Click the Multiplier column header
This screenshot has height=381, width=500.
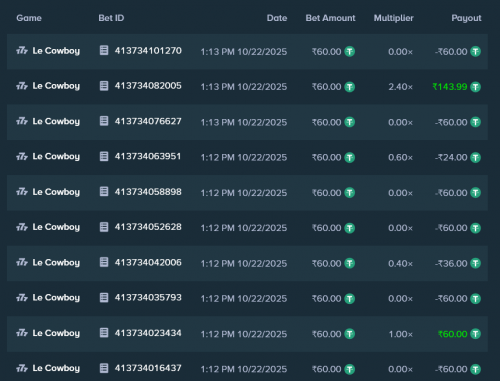coord(393,18)
